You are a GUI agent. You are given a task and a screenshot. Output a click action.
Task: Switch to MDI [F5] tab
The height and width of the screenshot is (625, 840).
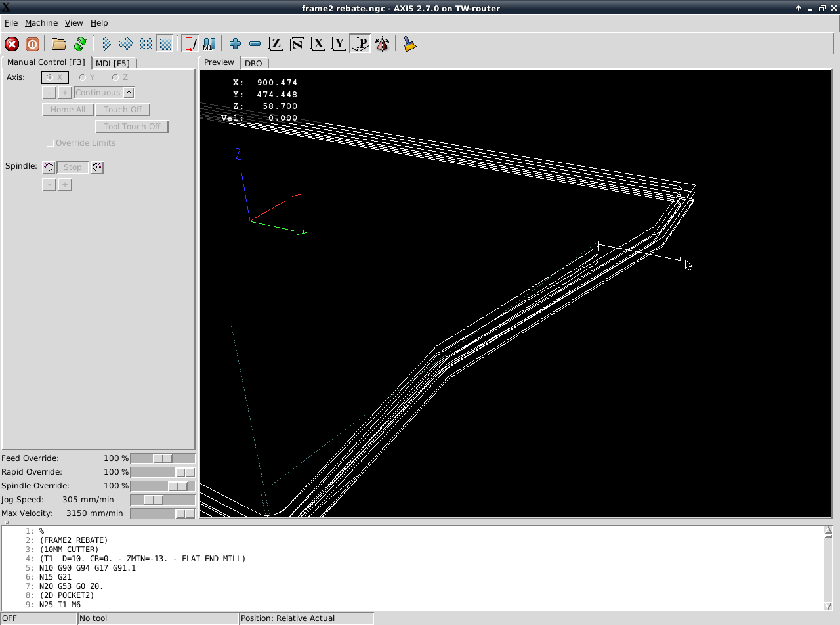113,63
